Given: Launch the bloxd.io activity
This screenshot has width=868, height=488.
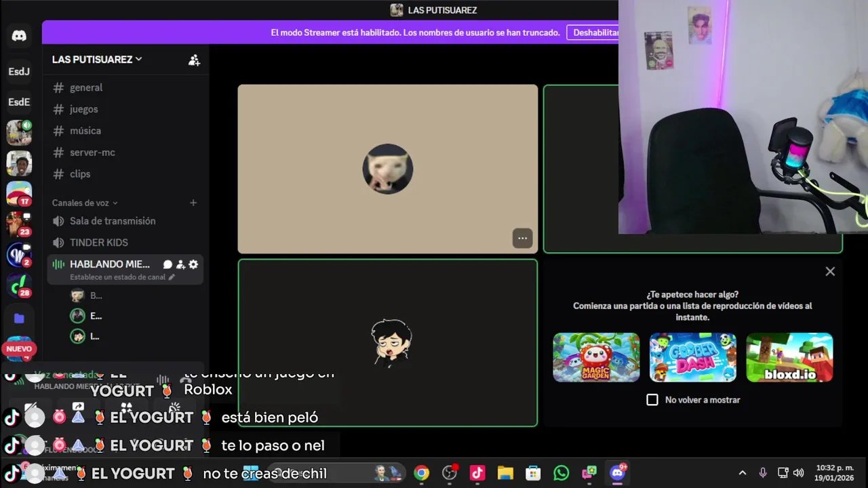Looking at the screenshot, I should click(789, 357).
